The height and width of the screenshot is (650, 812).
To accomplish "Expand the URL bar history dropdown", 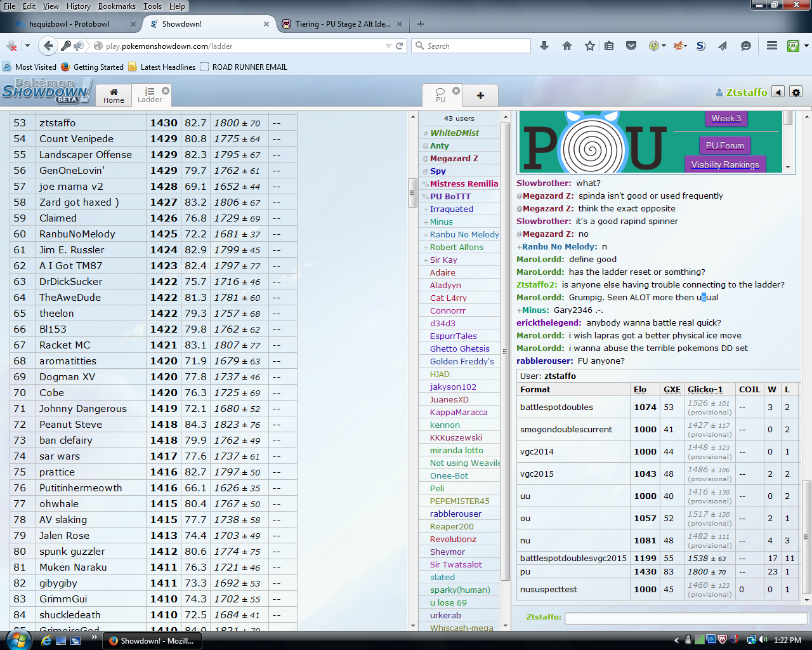I will point(388,46).
